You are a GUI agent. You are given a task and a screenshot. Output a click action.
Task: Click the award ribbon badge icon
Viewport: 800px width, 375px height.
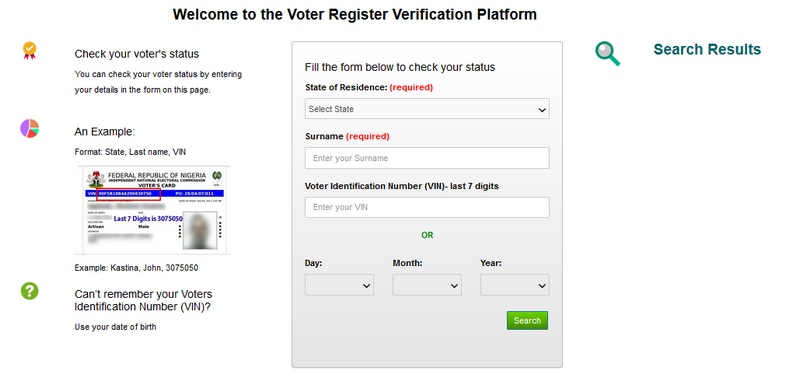[30, 51]
